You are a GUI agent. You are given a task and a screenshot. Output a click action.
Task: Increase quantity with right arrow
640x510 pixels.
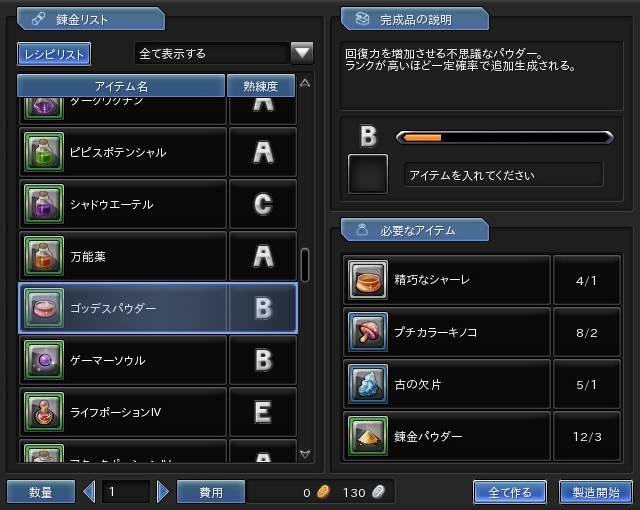[x=163, y=492]
